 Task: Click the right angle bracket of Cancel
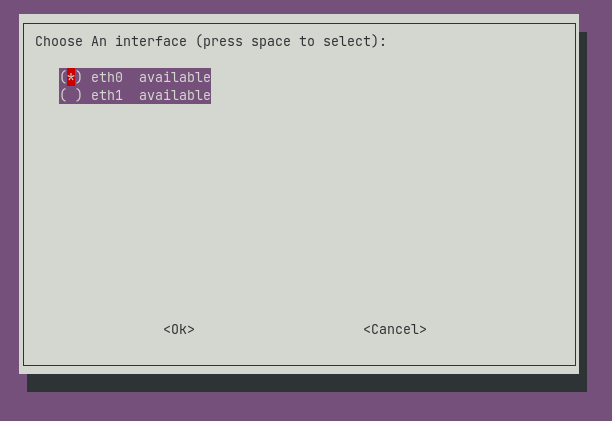coord(423,330)
